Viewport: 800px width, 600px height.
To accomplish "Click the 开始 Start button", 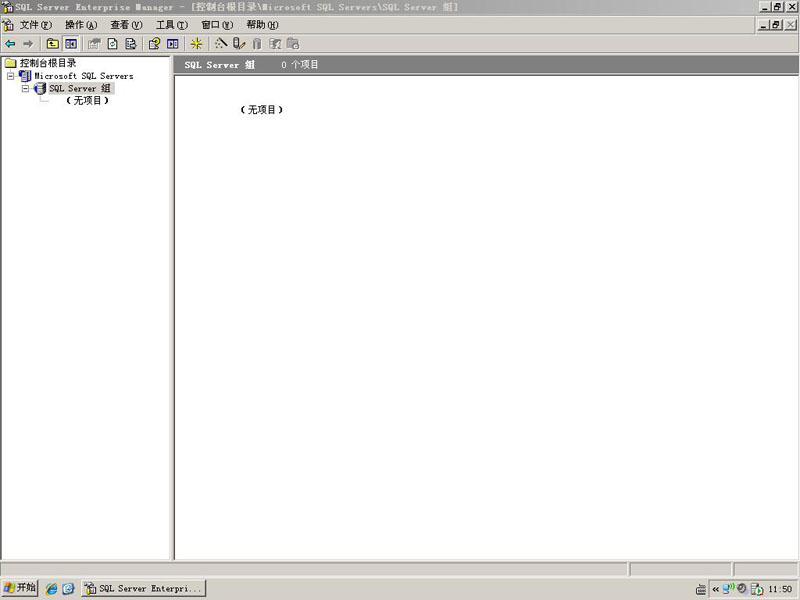I will [20, 588].
